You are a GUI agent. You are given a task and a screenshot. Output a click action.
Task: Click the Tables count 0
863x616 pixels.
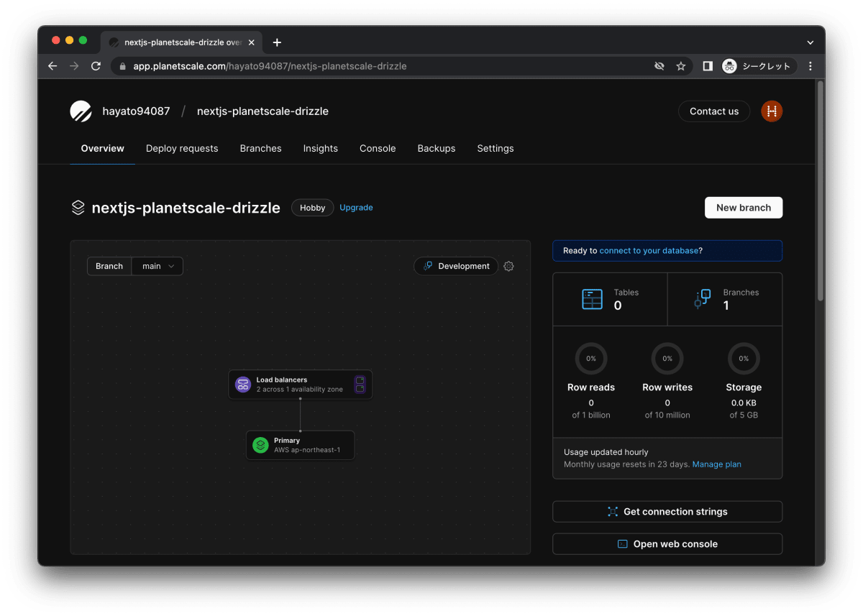click(618, 305)
